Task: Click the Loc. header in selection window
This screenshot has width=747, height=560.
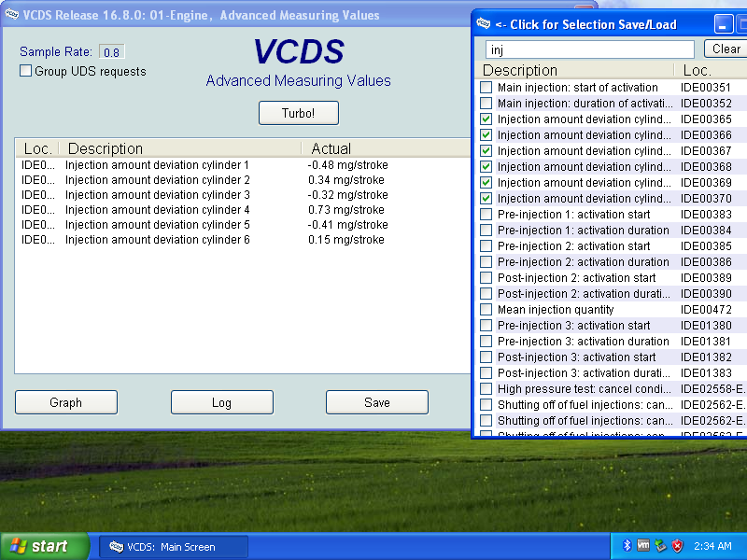Action: (x=711, y=70)
